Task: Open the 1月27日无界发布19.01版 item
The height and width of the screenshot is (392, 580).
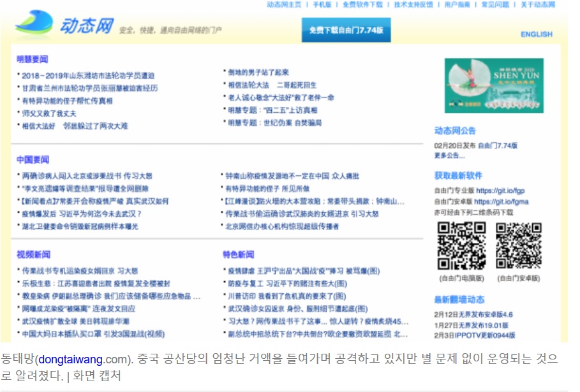Action: click(471, 325)
